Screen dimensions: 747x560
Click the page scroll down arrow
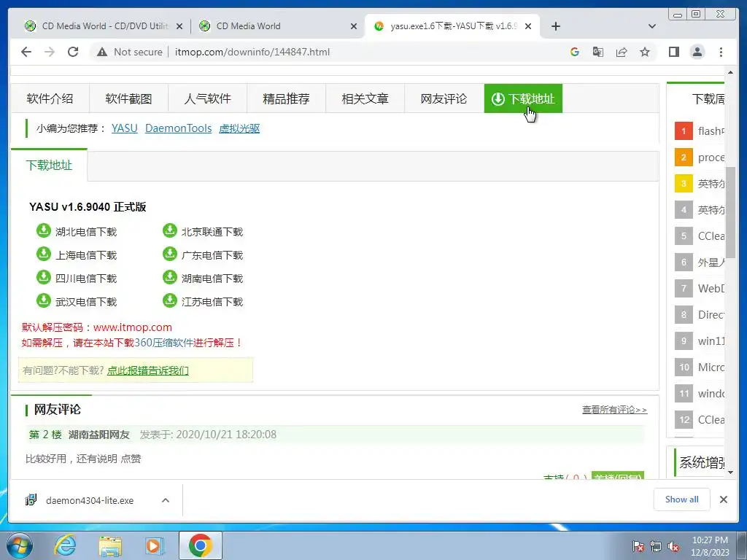730,472
